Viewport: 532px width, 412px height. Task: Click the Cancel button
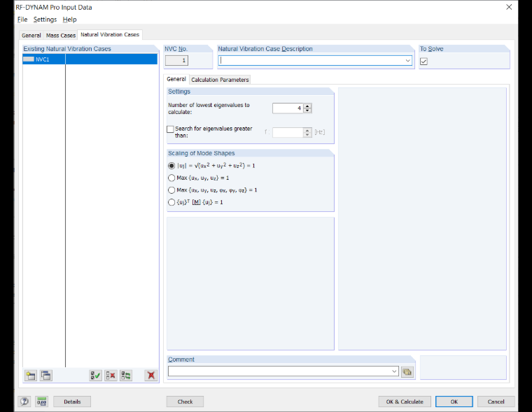click(x=496, y=402)
